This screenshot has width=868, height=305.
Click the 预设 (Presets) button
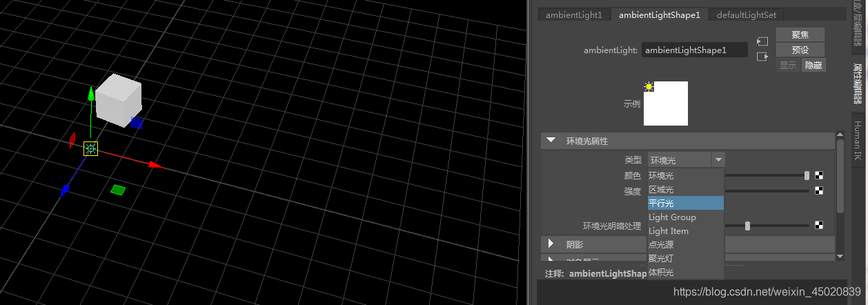click(x=800, y=50)
